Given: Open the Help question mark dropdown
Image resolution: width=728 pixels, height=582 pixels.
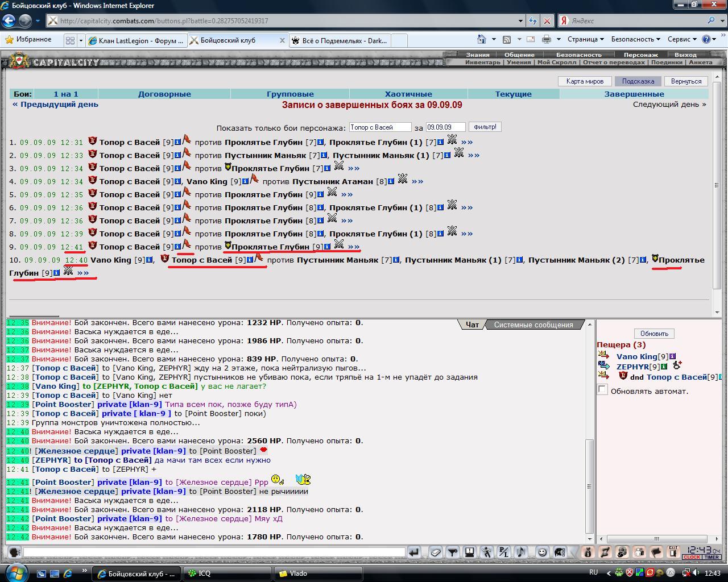Looking at the screenshot, I should coord(708,39).
